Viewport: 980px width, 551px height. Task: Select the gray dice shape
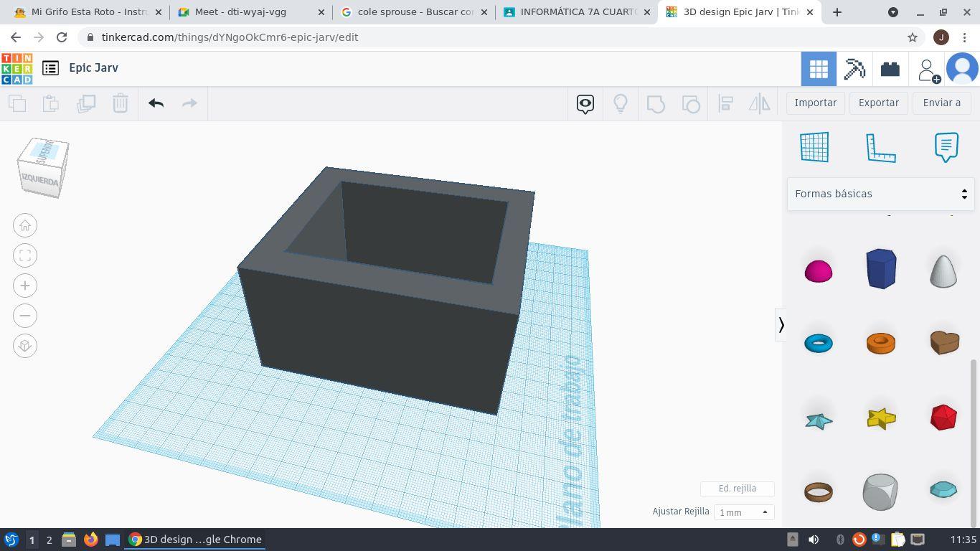(x=880, y=492)
